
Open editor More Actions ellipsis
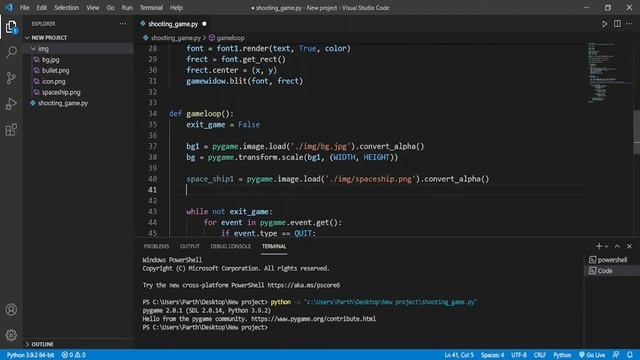[629, 24]
